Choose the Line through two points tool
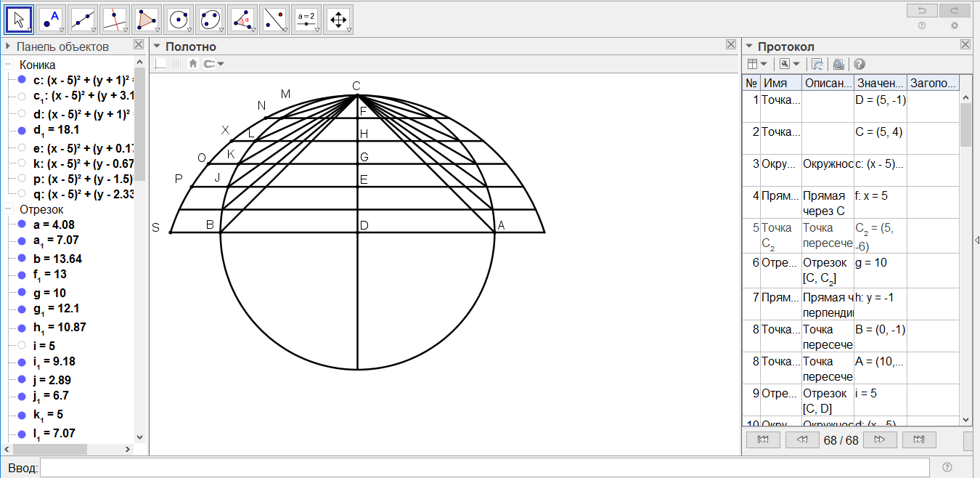 83,20
